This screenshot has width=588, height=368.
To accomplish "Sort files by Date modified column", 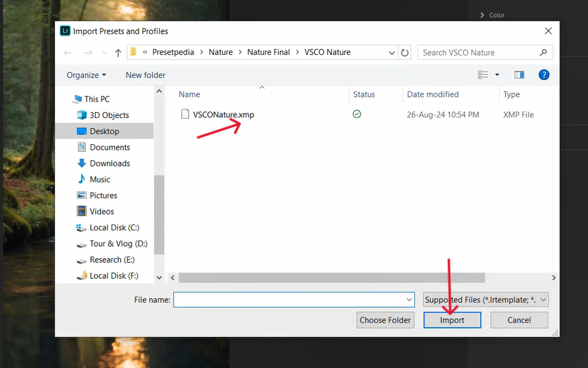I will click(x=433, y=94).
